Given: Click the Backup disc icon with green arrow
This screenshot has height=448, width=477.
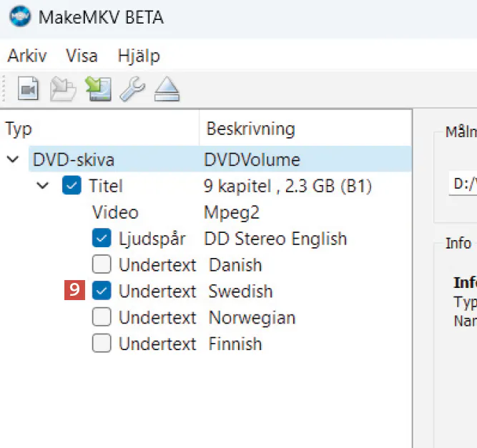Looking at the screenshot, I should point(97,89).
